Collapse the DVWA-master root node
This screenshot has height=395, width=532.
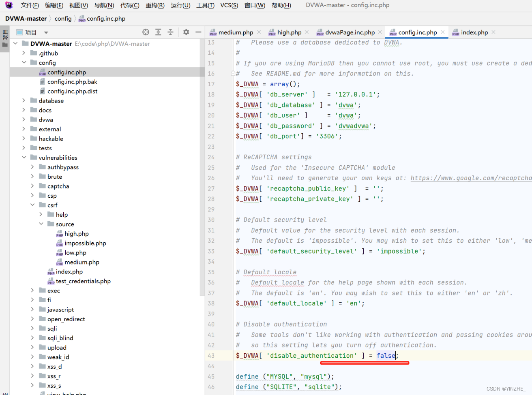pos(15,43)
